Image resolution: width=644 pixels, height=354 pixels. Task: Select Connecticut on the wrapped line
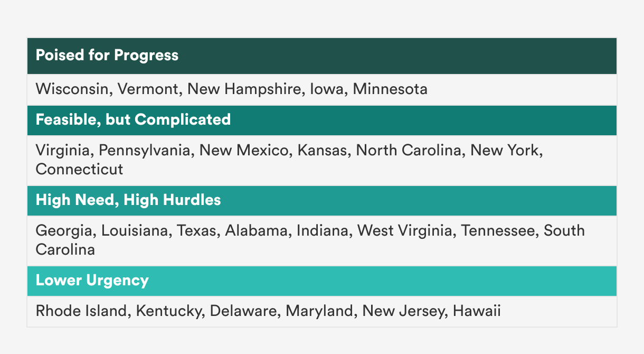pyautogui.click(x=79, y=170)
